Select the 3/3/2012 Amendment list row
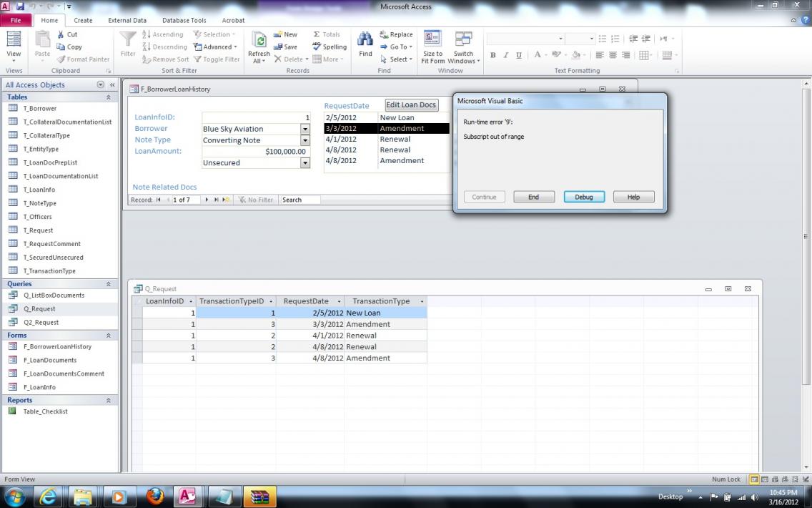The image size is (812, 508). (x=387, y=129)
